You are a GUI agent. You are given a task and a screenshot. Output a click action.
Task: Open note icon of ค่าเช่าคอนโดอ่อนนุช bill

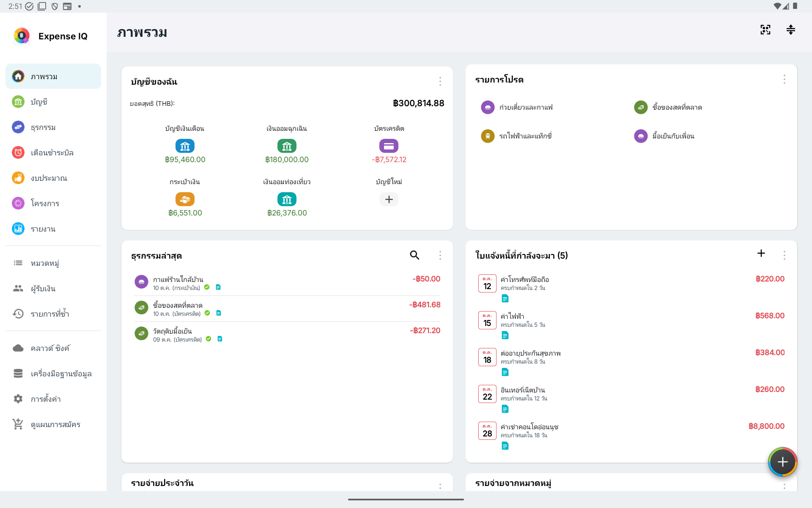click(505, 446)
